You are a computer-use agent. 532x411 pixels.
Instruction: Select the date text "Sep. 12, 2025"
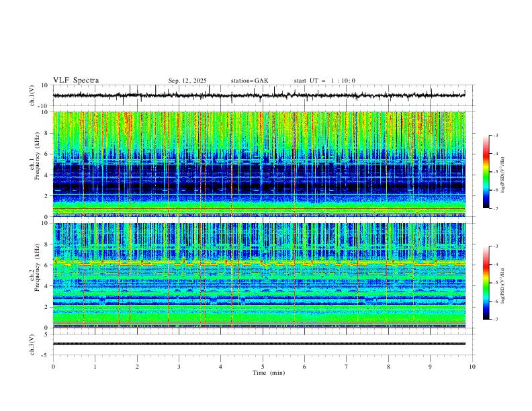click(187, 81)
